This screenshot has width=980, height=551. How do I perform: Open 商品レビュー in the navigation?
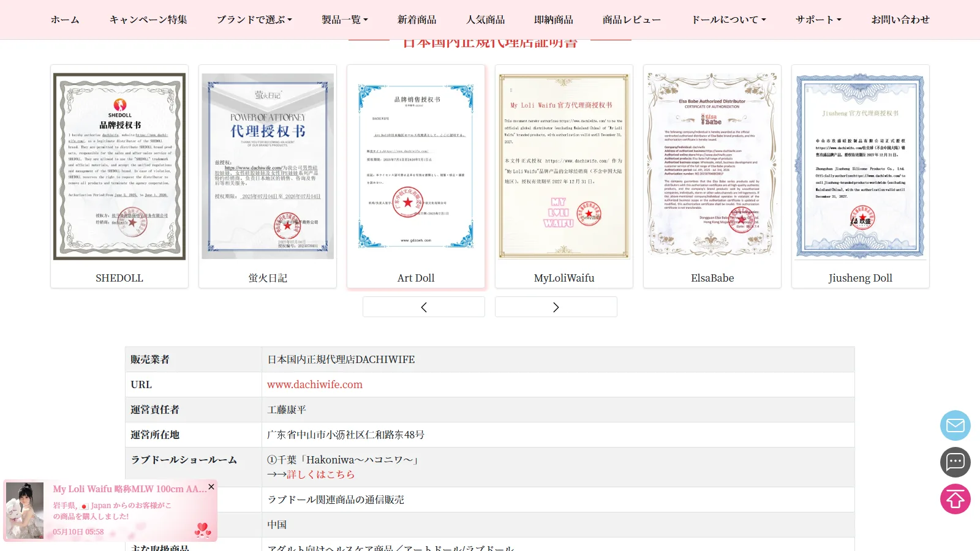631,20
